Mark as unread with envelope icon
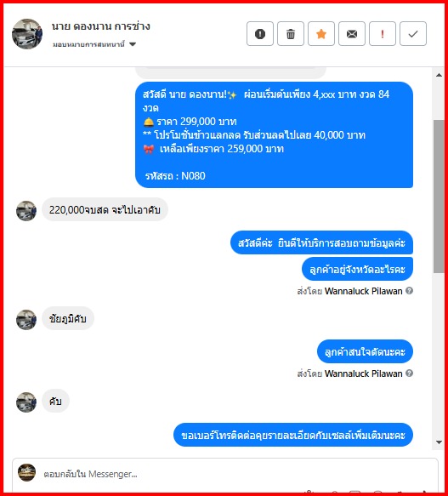This screenshot has width=448, height=496. click(x=352, y=34)
